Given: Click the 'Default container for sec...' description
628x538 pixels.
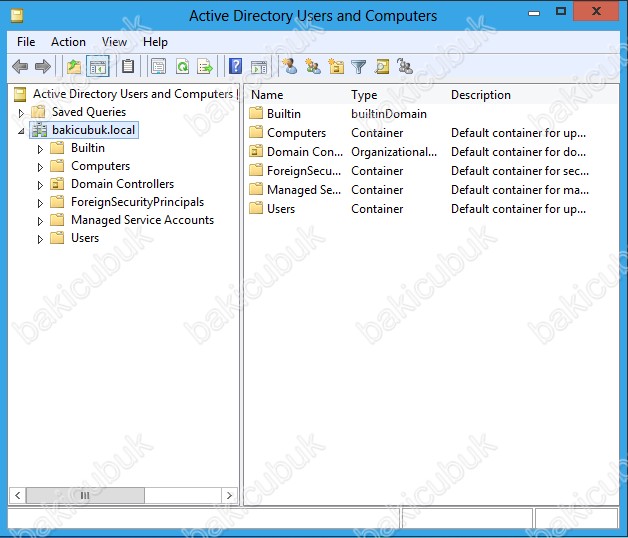Looking at the screenshot, I should click(x=519, y=171).
